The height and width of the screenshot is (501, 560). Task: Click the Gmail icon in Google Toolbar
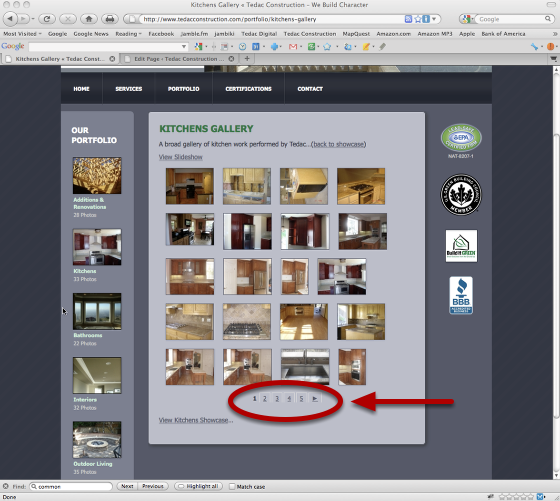[293, 47]
